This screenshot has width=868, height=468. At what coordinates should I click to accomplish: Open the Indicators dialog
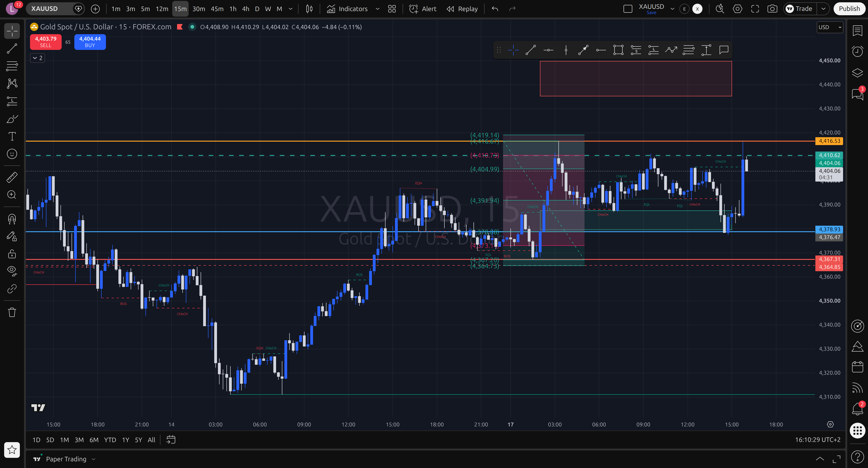click(347, 9)
